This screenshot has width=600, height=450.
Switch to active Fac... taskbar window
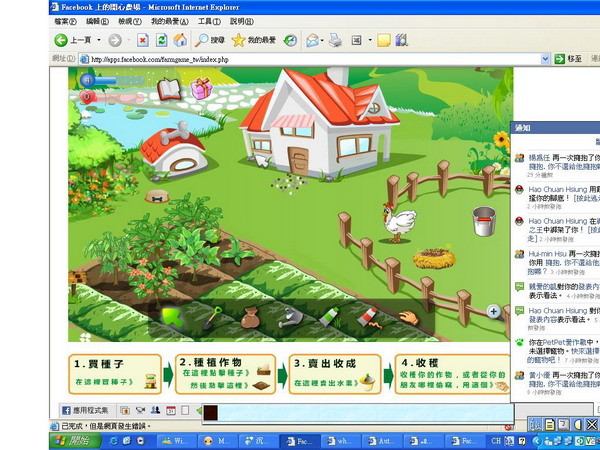[x=300, y=441]
